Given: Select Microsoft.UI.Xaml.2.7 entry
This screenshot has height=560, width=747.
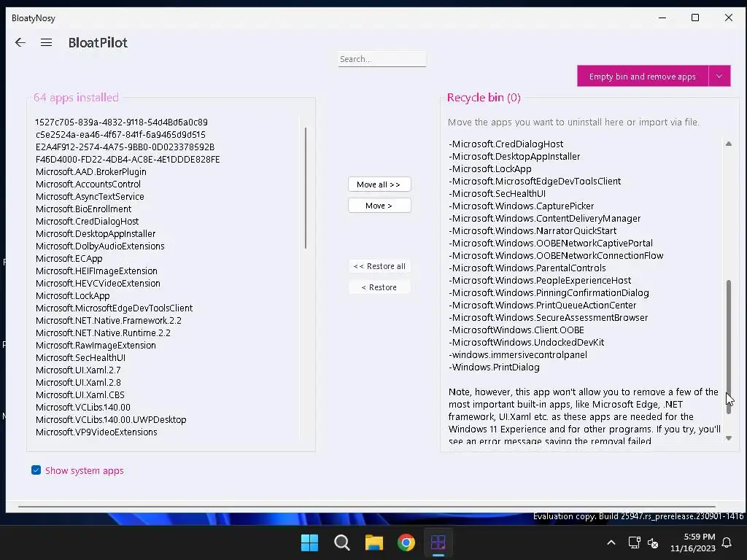Looking at the screenshot, I should pyautogui.click(x=78, y=370).
